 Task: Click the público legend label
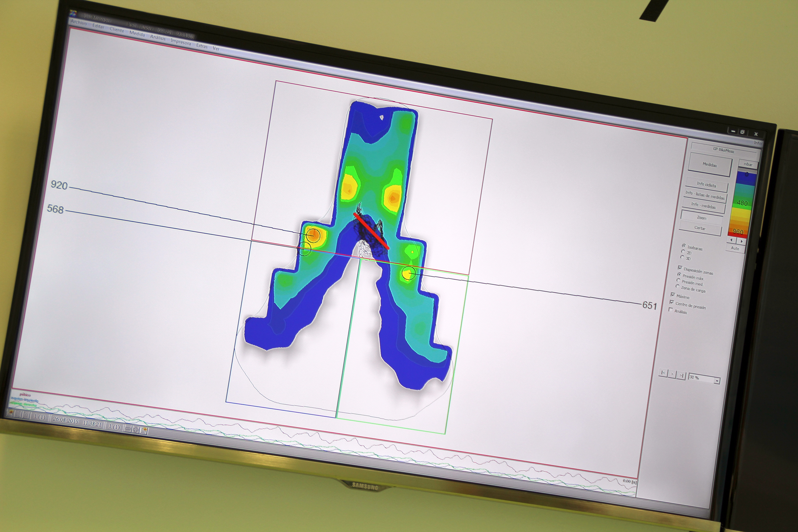click(x=25, y=395)
